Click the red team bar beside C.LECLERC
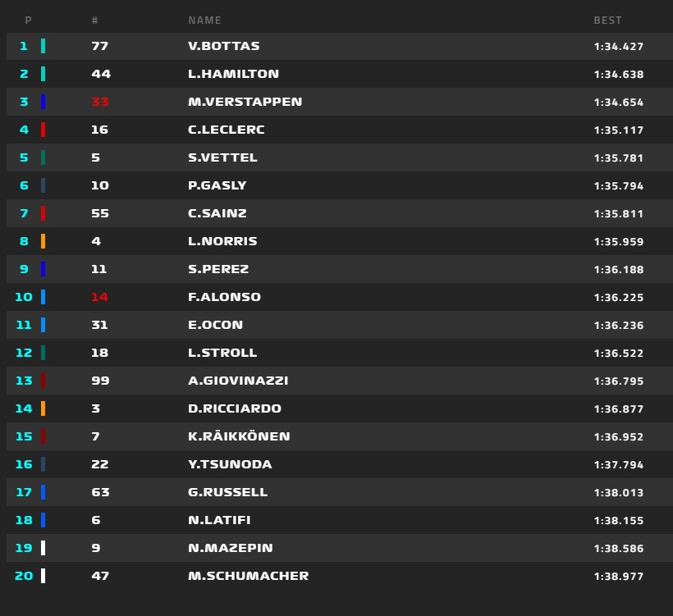 click(x=43, y=130)
